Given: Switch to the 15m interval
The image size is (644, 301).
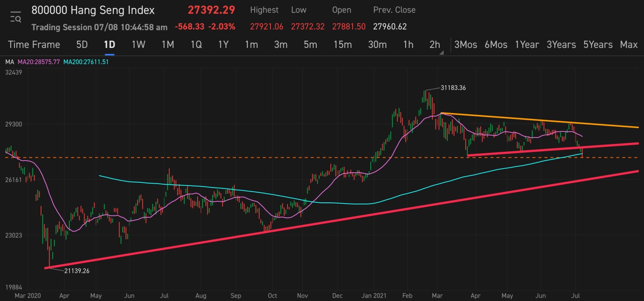Looking at the screenshot, I should pyautogui.click(x=343, y=45).
